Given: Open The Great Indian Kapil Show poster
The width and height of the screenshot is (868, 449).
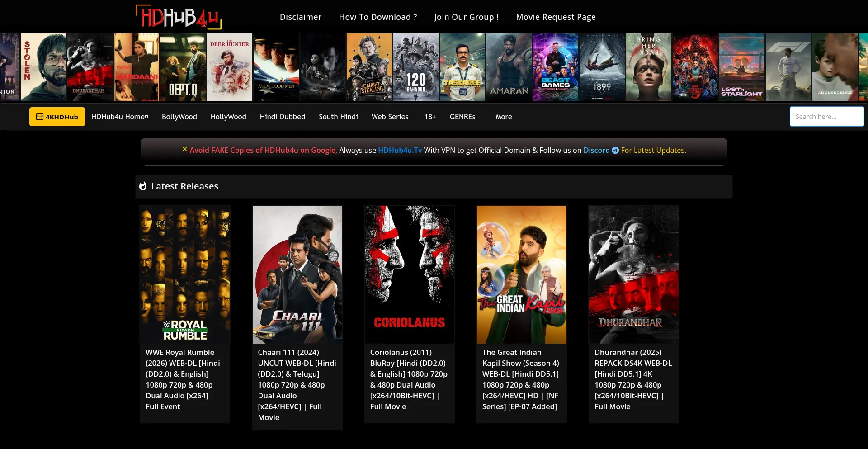Looking at the screenshot, I should (x=522, y=274).
